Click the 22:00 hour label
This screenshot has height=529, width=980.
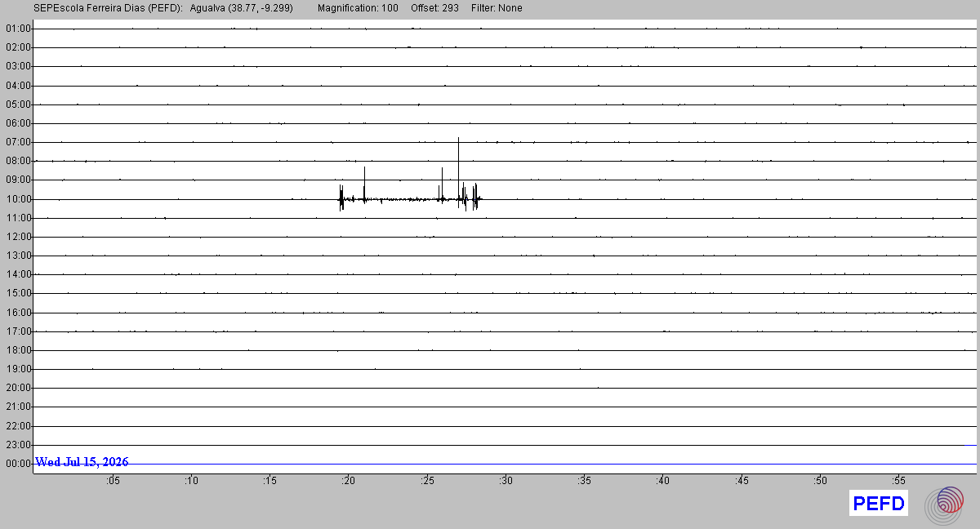(x=18, y=426)
